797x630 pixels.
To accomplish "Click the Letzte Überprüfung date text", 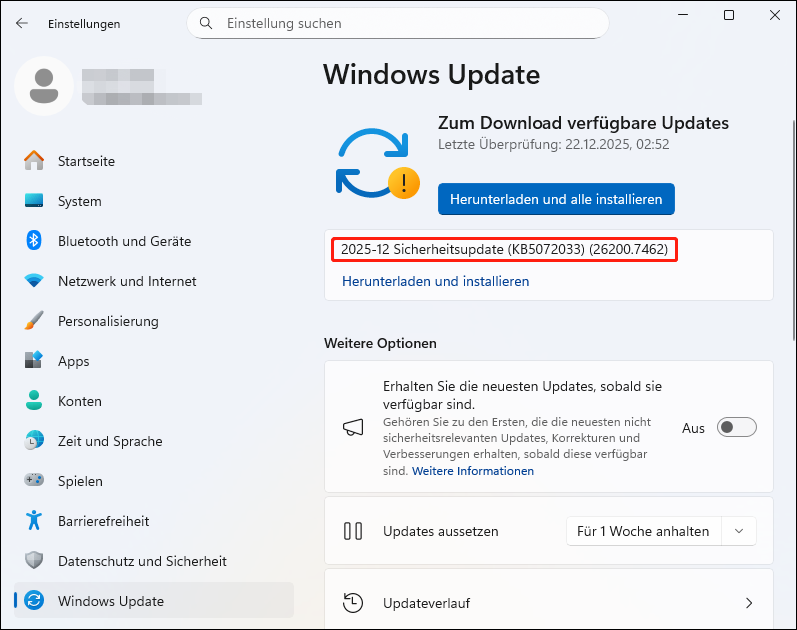I will click(x=554, y=144).
